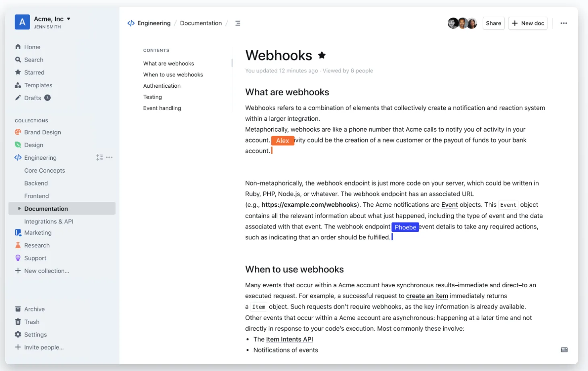
Task: Open the table of contents menu icon
Action: tap(238, 23)
